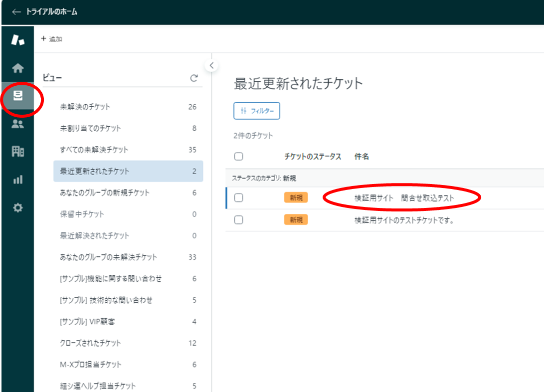
Task: Collapse the views panel with chevron
Action: pos(211,65)
